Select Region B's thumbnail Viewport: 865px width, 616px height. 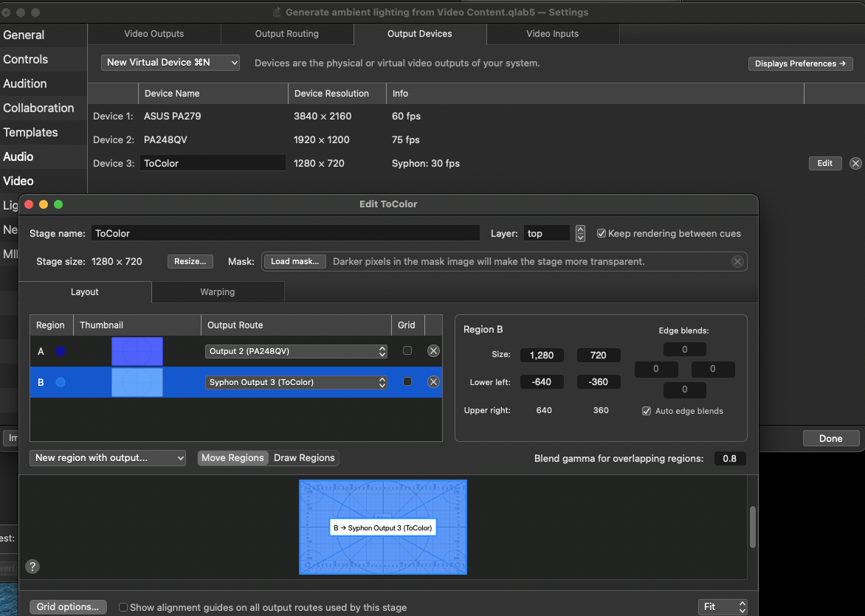click(137, 381)
